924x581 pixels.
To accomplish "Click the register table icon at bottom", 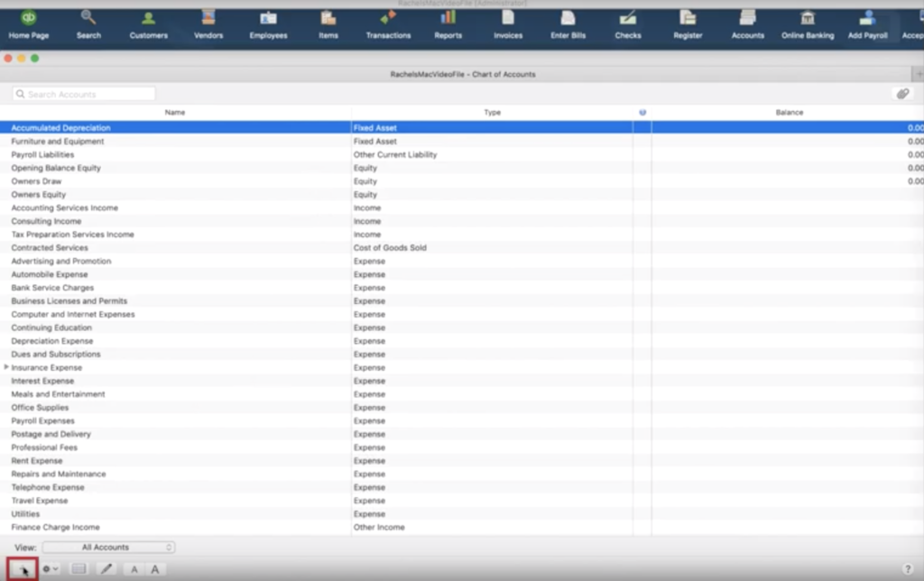I will pyautogui.click(x=79, y=568).
